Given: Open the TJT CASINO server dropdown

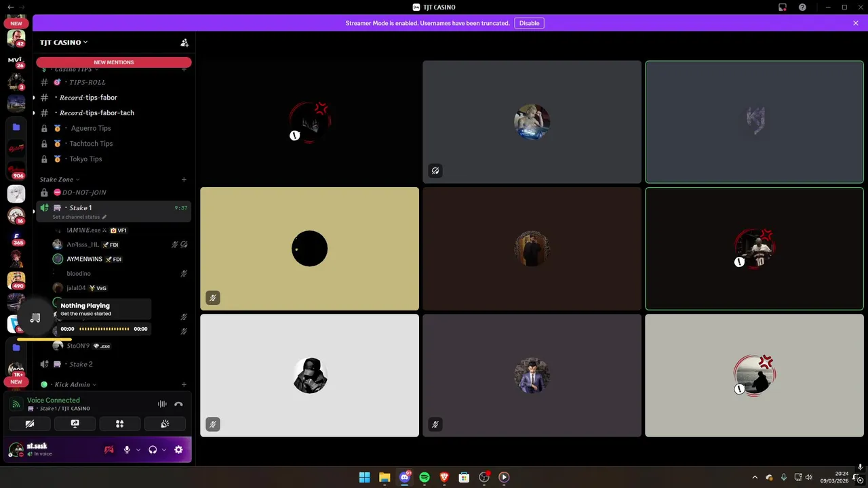Looking at the screenshot, I should (64, 42).
